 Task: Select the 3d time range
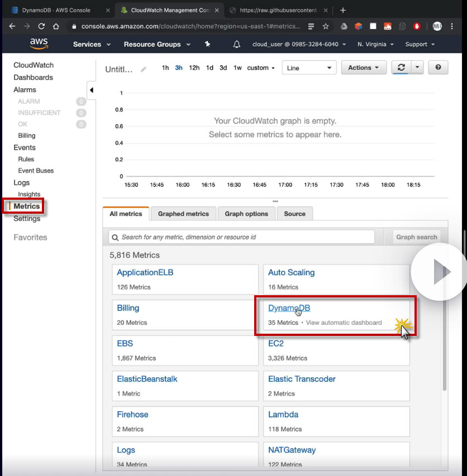(223, 68)
